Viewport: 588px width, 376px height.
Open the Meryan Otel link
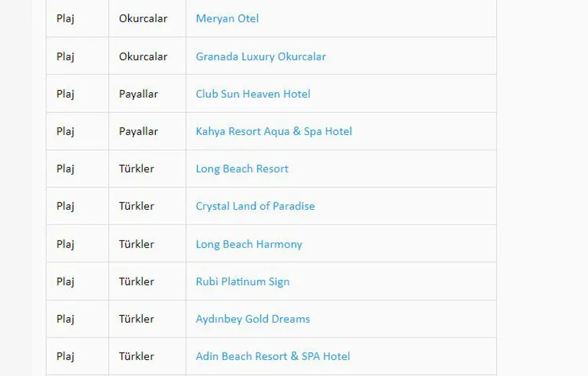click(227, 19)
